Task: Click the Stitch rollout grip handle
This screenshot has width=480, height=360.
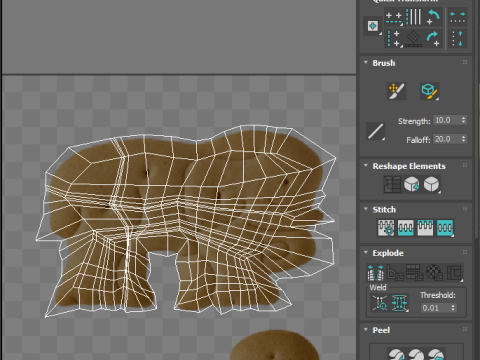Action: 465,209
